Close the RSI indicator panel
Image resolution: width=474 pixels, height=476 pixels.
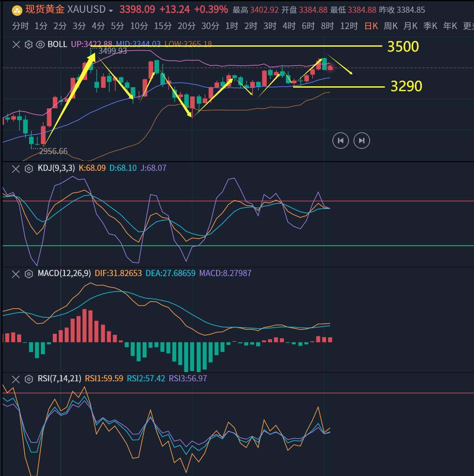point(16,379)
